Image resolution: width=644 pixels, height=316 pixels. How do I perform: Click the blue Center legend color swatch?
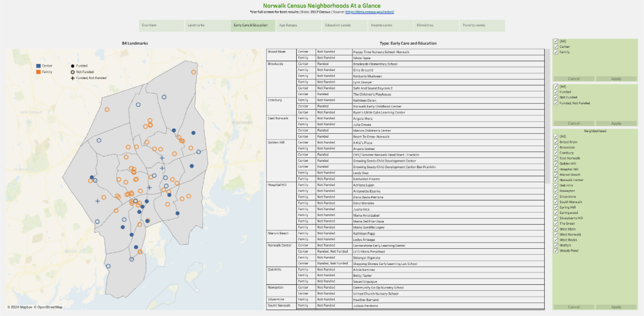[38, 66]
